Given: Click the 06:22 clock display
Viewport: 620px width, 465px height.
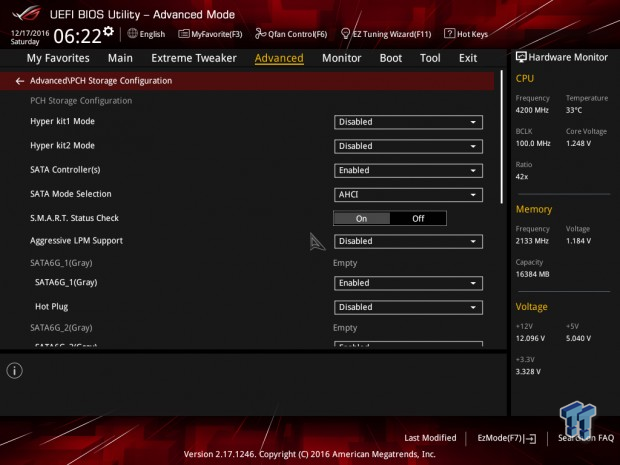Looking at the screenshot, I should tap(78, 36).
